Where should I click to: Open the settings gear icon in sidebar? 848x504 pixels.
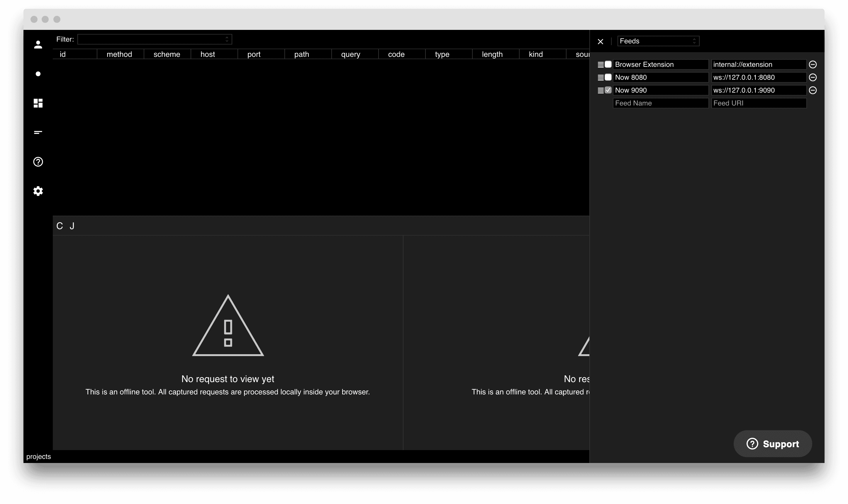point(38,191)
